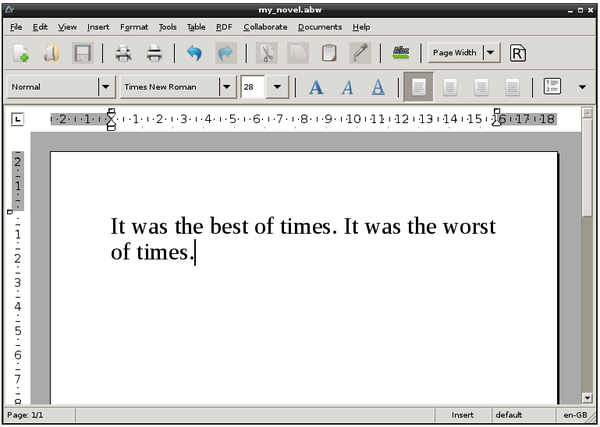Open the Format menu
Viewport: 600px width, 427px height.
(133, 27)
